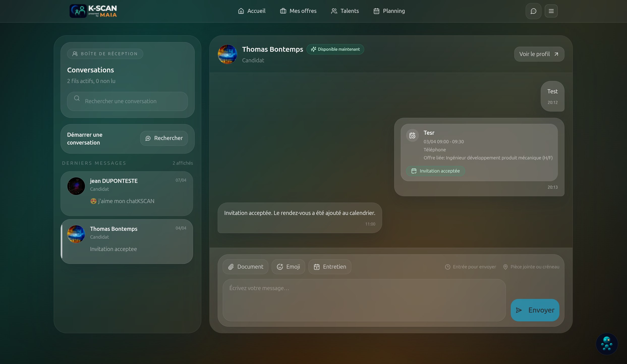Click the K-SCAN MAIA logo
The width and height of the screenshot is (627, 364).
[x=93, y=11]
